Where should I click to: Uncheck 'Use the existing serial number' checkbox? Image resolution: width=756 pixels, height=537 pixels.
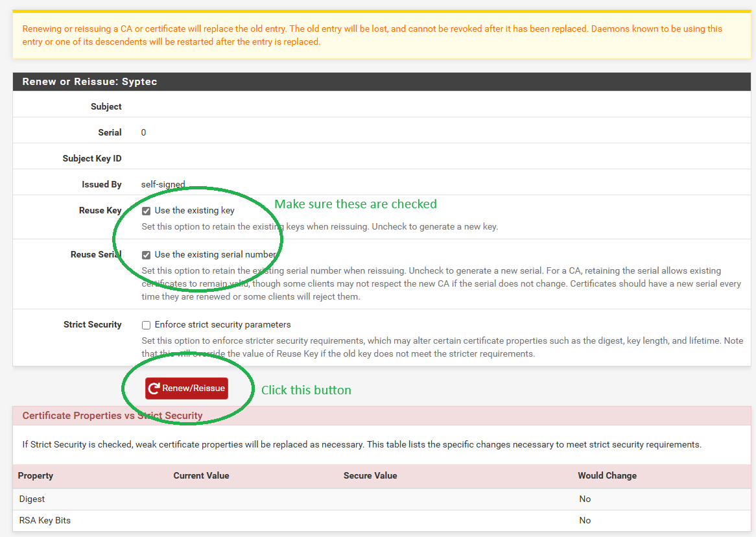(x=146, y=255)
